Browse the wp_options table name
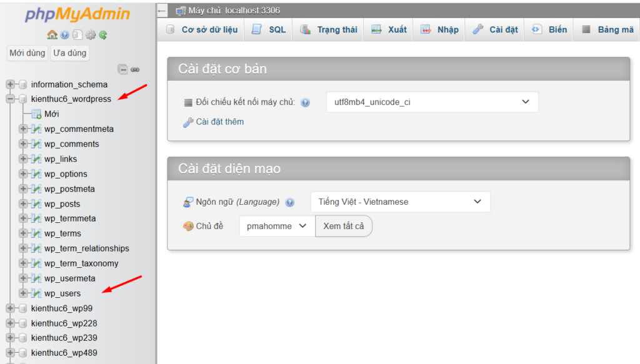Viewport: 640px width, 364px height. (x=66, y=174)
